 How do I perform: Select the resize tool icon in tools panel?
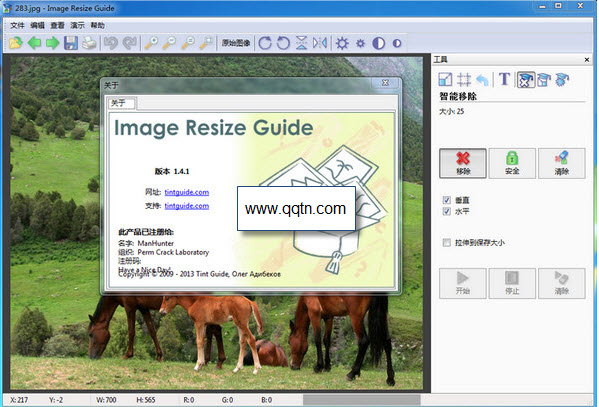point(445,79)
